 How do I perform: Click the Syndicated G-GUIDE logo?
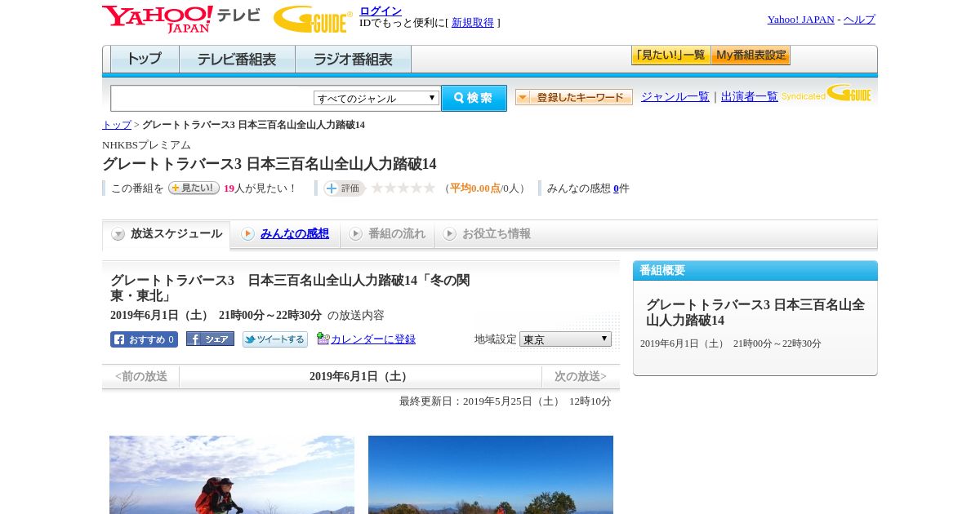click(x=826, y=93)
